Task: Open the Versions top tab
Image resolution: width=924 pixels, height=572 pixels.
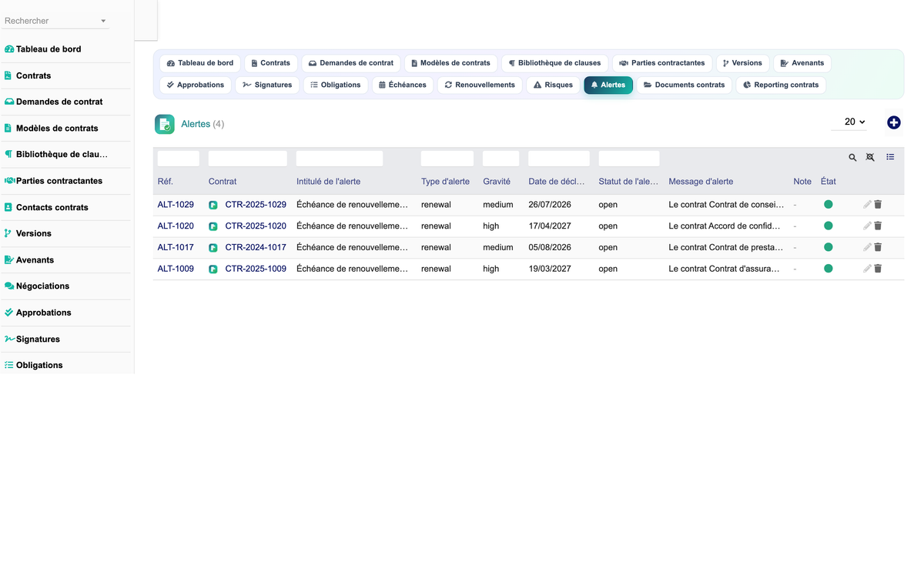Action: (742, 63)
